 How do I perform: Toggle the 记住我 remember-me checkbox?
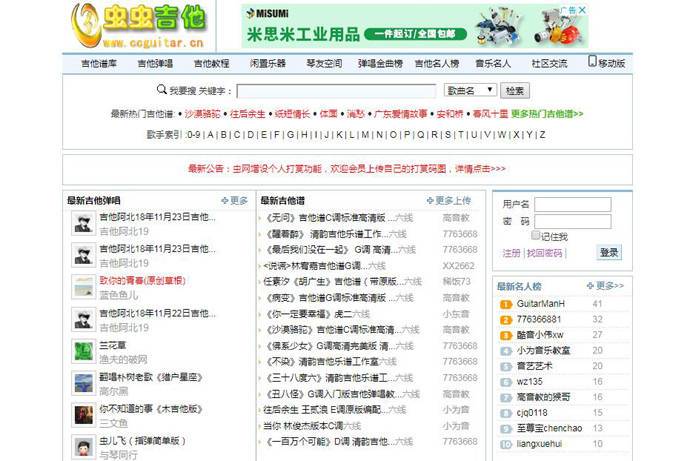(x=536, y=237)
